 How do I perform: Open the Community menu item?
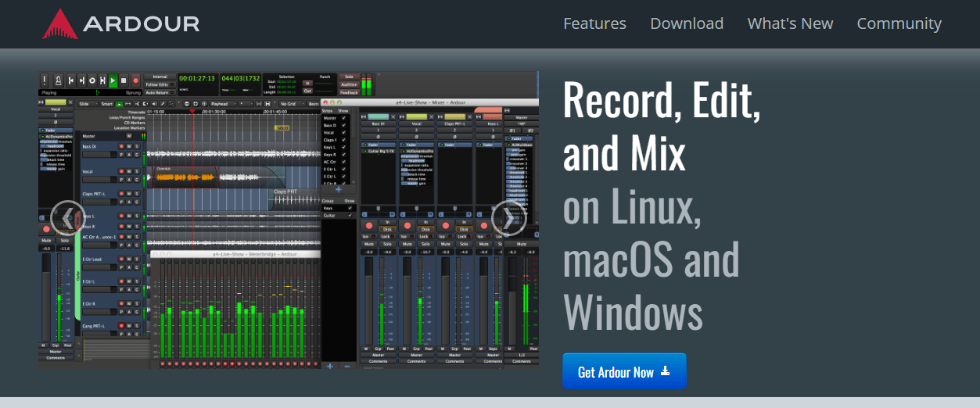[x=899, y=23]
